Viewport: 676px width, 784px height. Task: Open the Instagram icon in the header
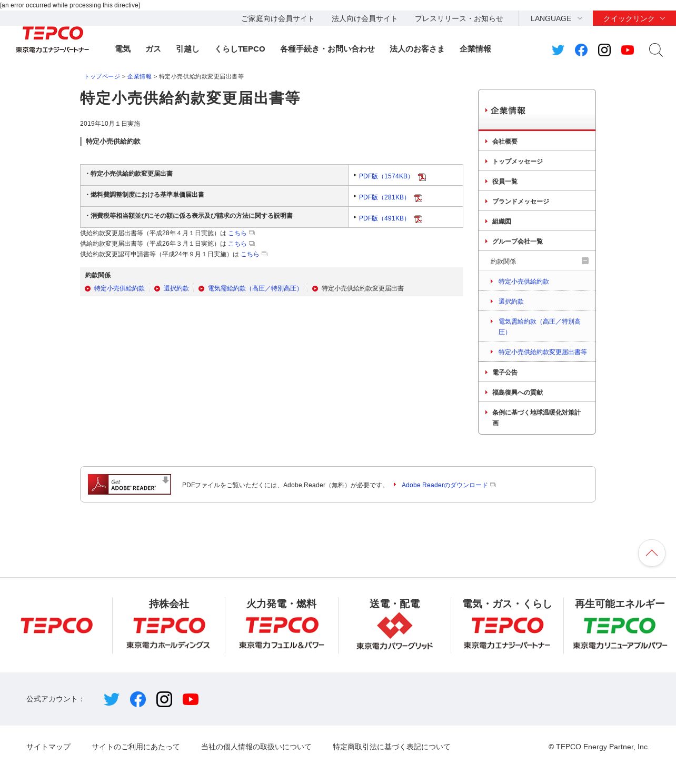point(604,50)
